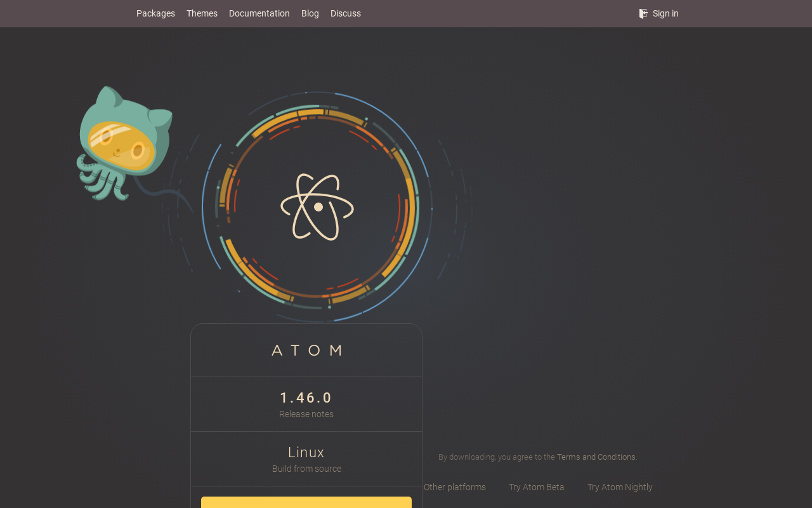Open the Terms and Conditions link

click(596, 457)
